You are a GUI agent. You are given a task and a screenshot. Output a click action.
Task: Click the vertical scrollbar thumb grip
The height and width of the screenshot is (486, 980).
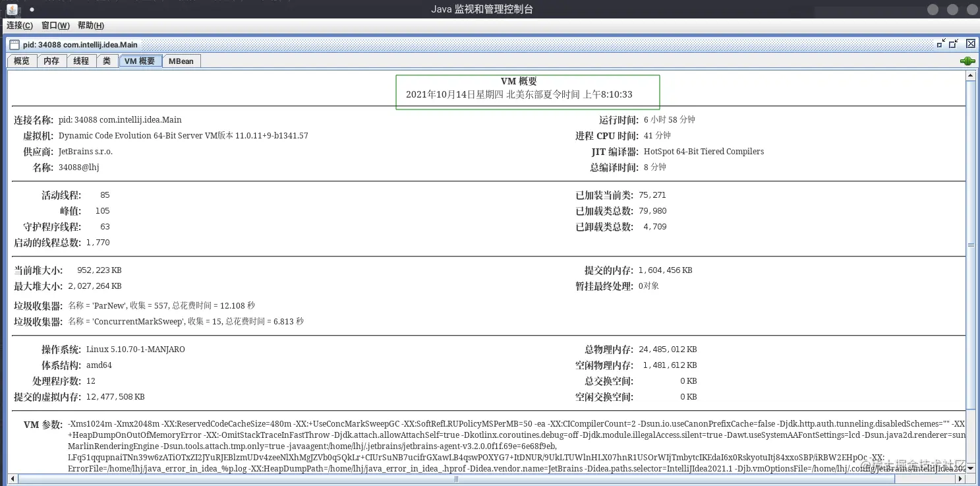tap(971, 245)
